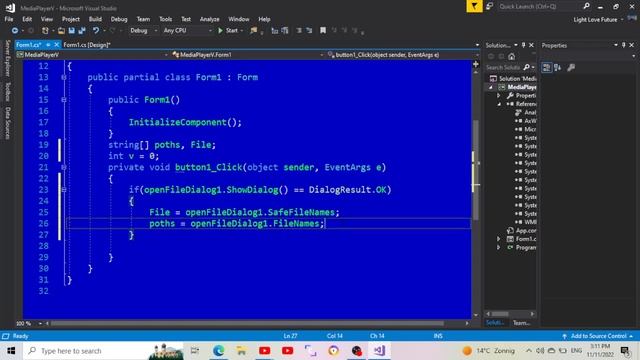Open the Edit menu

(x=27, y=19)
